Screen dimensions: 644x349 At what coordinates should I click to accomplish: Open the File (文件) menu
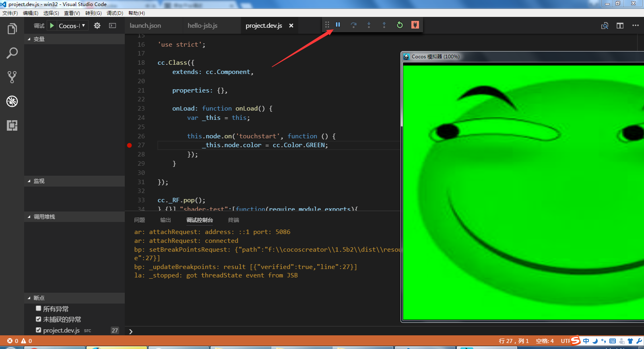click(x=10, y=13)
